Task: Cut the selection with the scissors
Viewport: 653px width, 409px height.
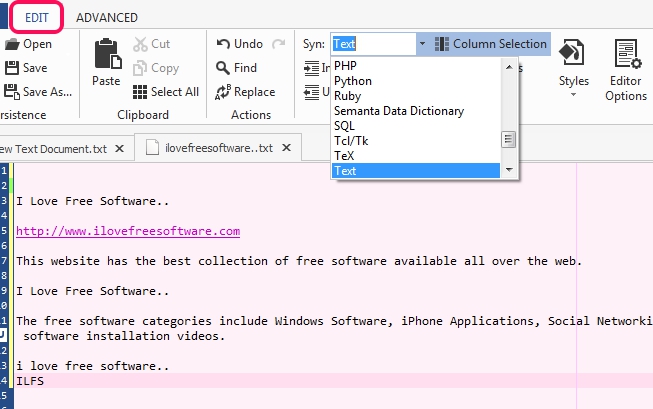Action: (152, 44)
